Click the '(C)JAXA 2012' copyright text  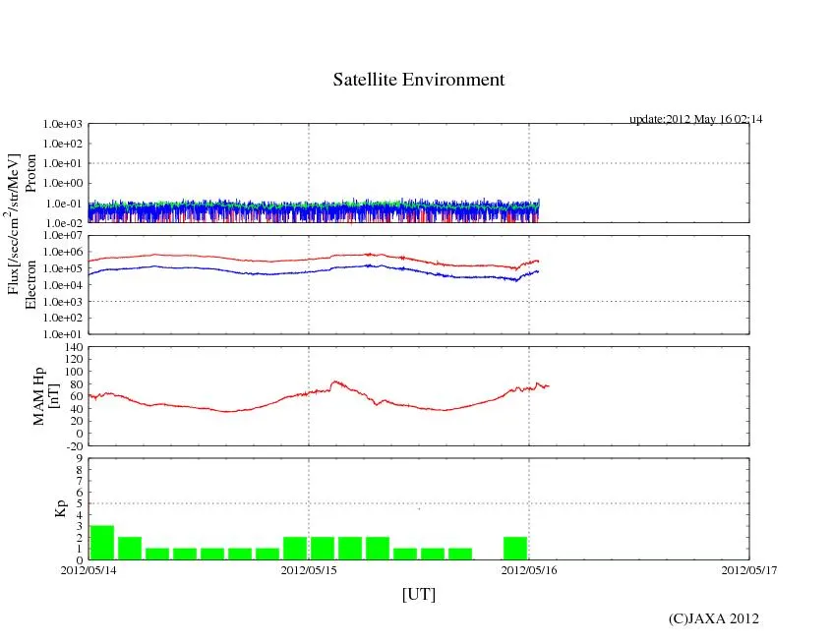(x=713, y=618)
